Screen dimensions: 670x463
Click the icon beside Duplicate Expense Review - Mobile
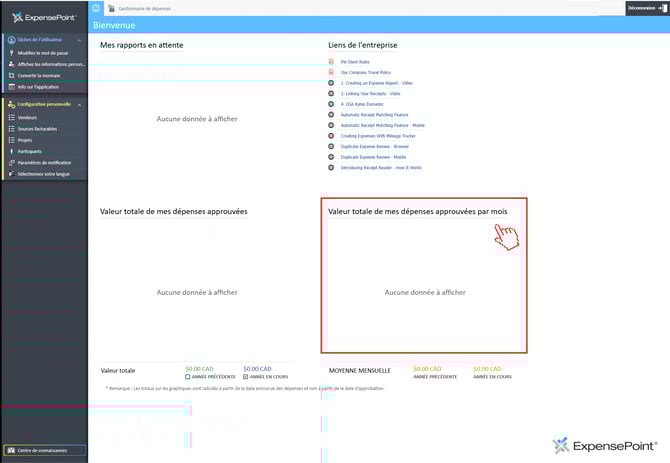pyautogui.click(x=331, y=157)
